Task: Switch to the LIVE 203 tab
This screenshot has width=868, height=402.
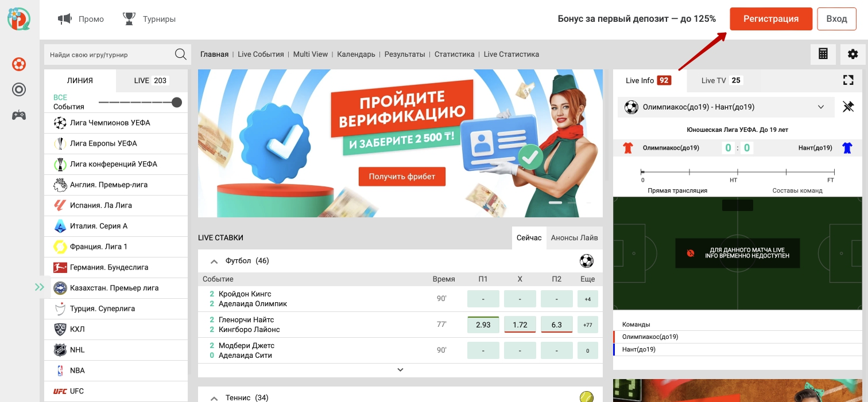Action: 152,81
